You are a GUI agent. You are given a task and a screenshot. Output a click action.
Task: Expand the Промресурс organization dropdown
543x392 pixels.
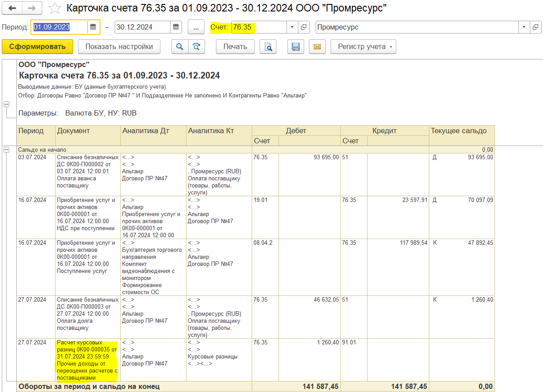click(524, 27)
